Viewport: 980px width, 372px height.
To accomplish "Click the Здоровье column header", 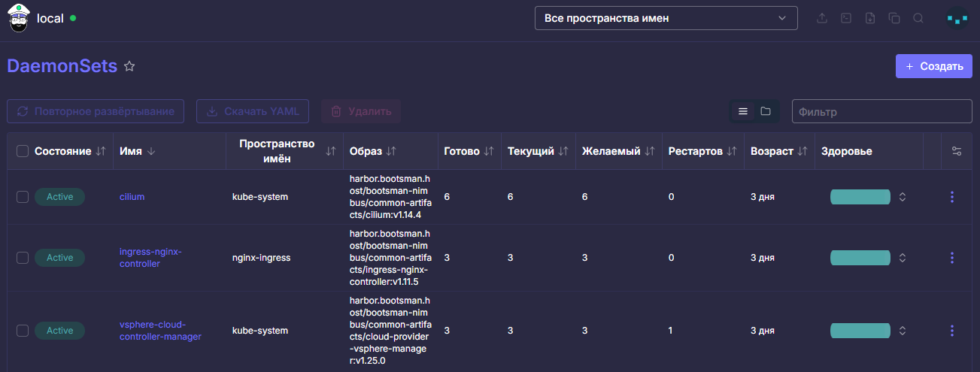I will click(x=847, y=151).
